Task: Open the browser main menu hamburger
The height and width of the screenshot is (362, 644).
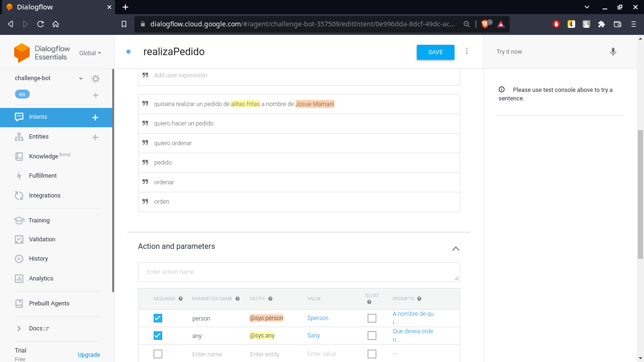Action: click(x=633, y=24)
